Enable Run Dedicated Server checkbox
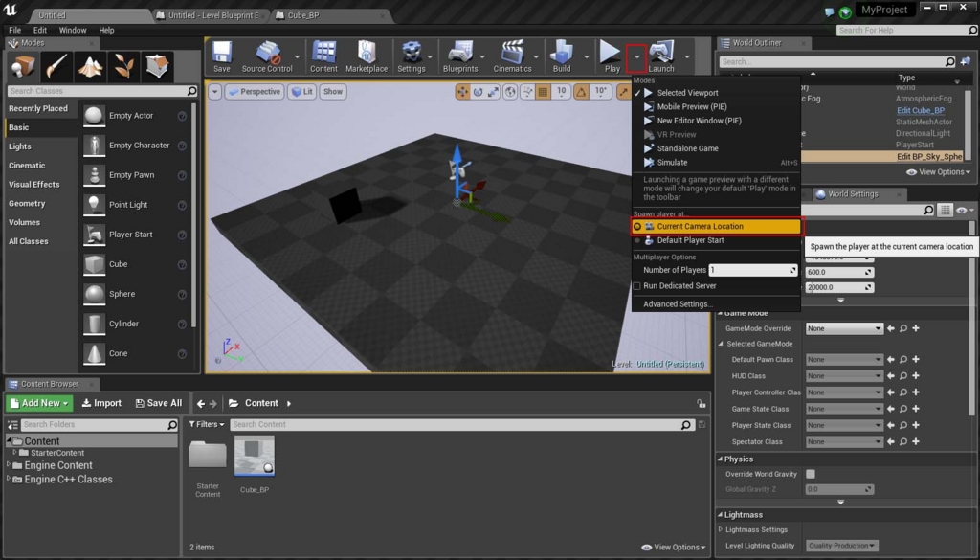980x560 pixels. pos(636,285)
